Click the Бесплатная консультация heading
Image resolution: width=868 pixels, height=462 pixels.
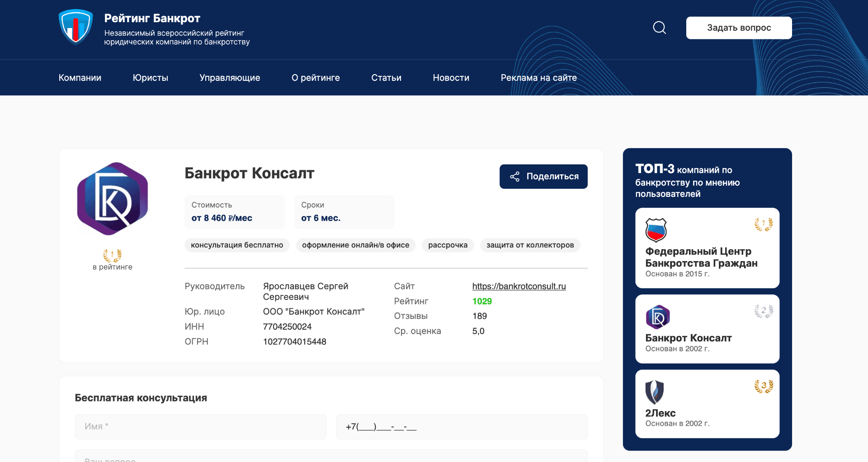click(141, 398)
